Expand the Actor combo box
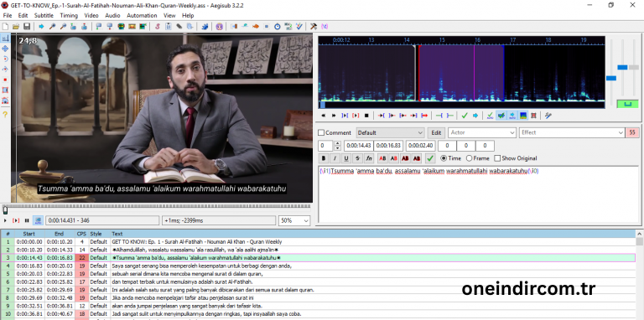Screen dimensions: 644x320 [512, 132]
